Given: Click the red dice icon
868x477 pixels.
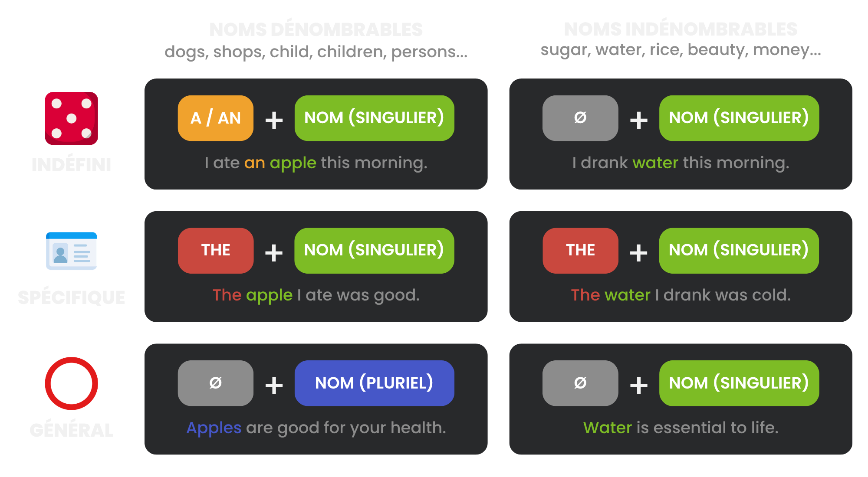Looking at the screenshot, I should click(72, 118).
